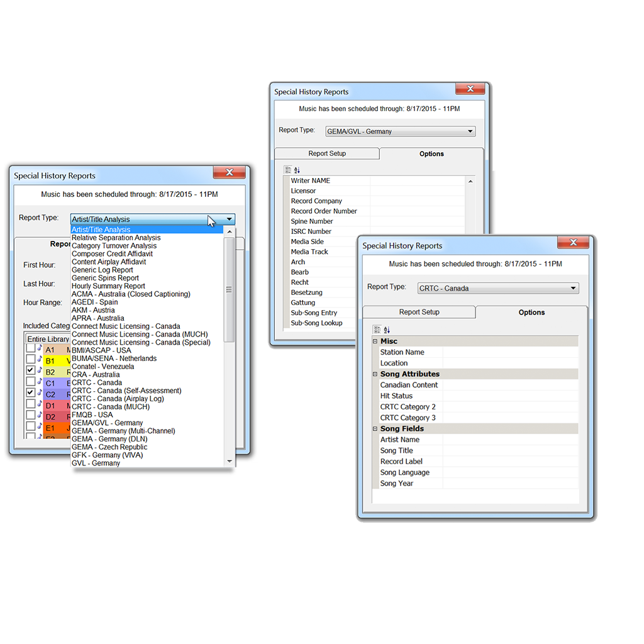644x644 pixels.
Task: Click Categorized view icon in GEMA/GVL dialog
Action: [x=287, y=170]
